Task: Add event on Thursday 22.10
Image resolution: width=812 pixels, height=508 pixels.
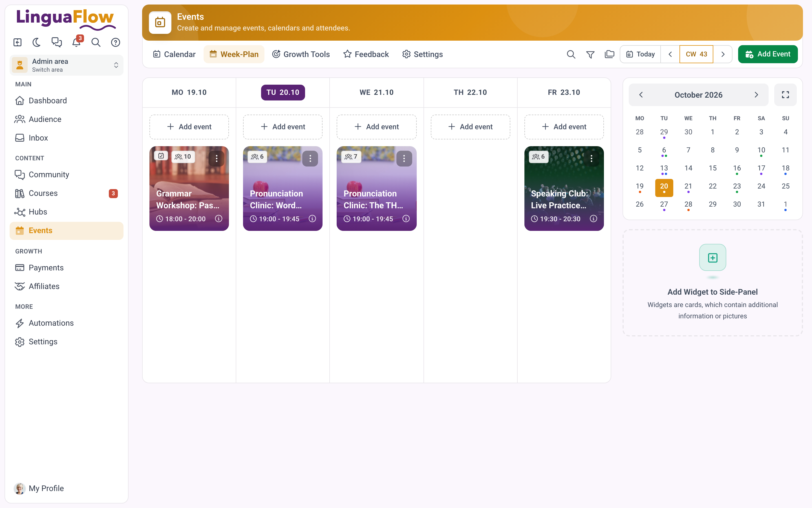Action: click(470, 127)
